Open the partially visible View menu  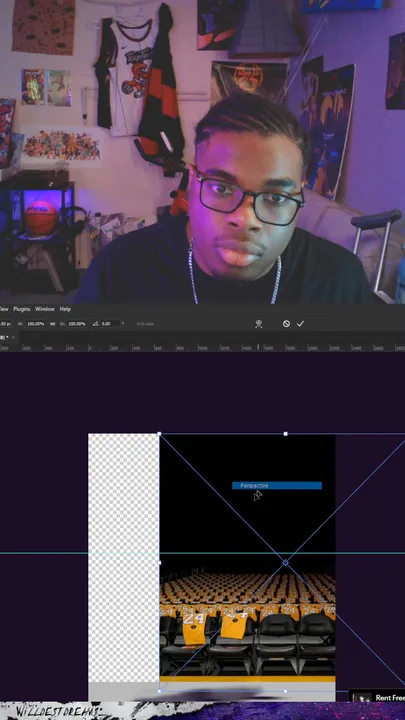coord(4,309)
